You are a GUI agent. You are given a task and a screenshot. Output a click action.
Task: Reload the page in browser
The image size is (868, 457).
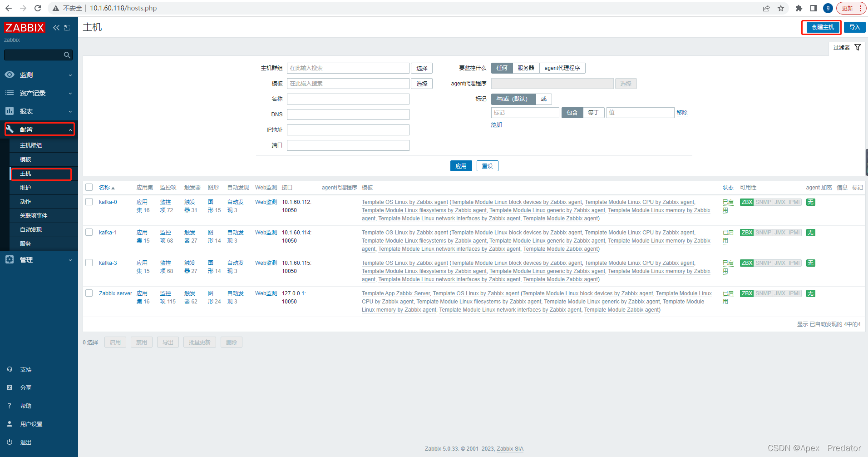(x=38, y=8)
